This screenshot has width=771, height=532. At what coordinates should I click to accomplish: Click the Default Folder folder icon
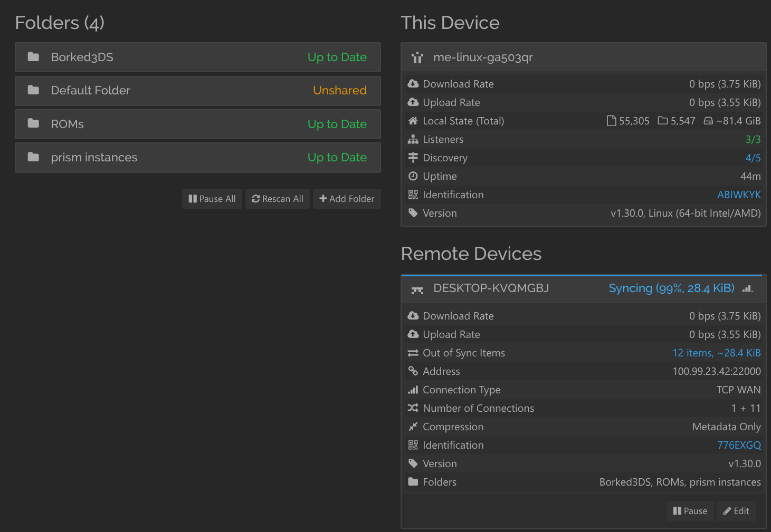click(x=33, y=90)
